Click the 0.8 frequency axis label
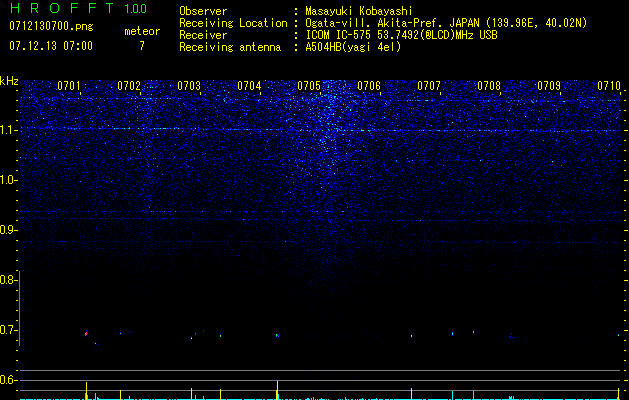The image size is (629, 400). click(8, 280)
